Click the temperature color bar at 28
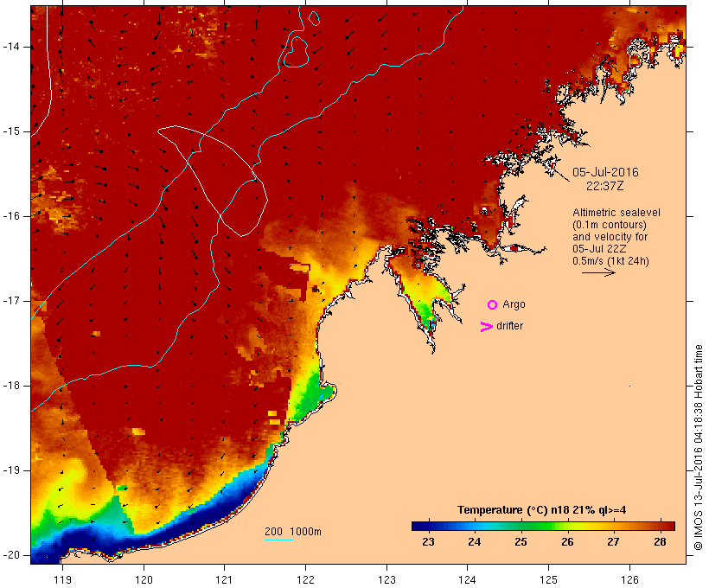Image resolution: width=709 pixels, height=588 pixels. pyautogui.click(x=661, y=526)
